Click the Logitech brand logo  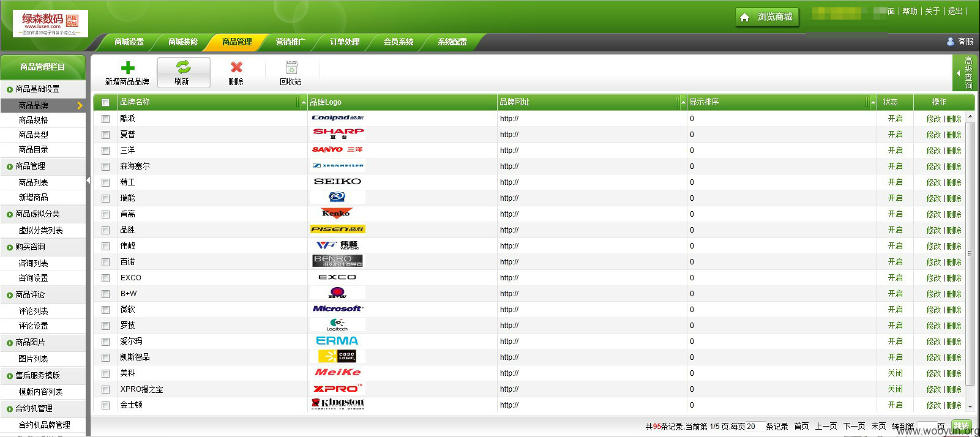(x=337, y=324)
